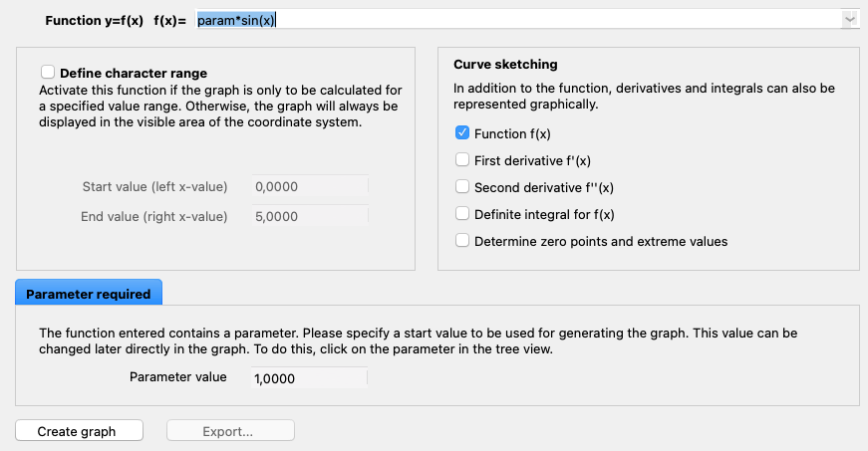Image resolution: width=868 pixels, height=451 pixels.
Task: Click the Export... button
Action: tap(229, 431)
